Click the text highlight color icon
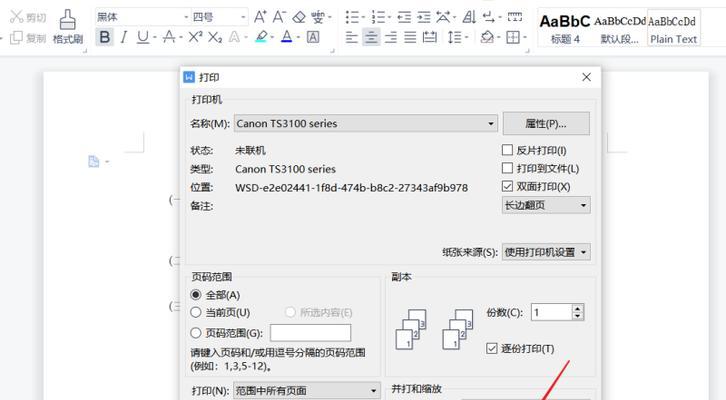726x400 pixels. pos(261,37)
